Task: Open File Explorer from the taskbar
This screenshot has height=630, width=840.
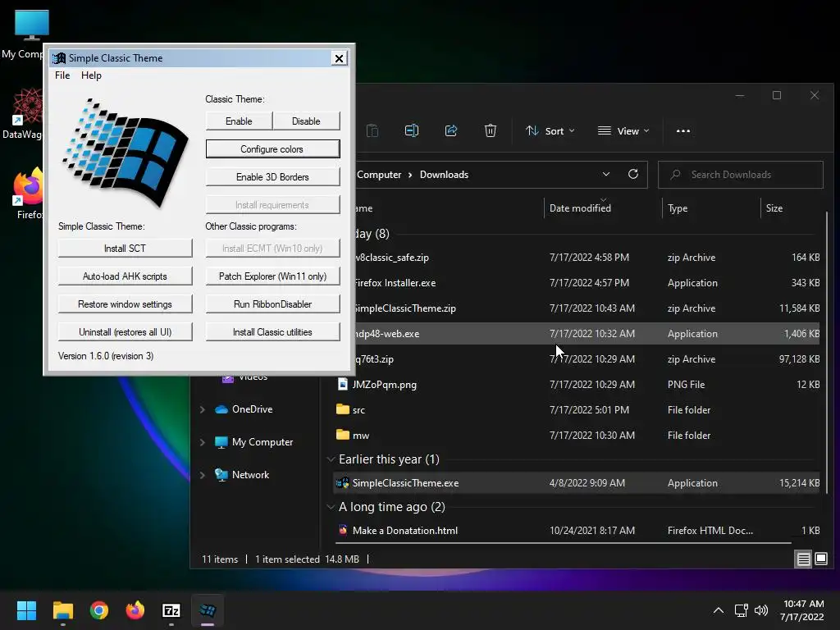Action: pyautogui.click(x=62, y=610)
